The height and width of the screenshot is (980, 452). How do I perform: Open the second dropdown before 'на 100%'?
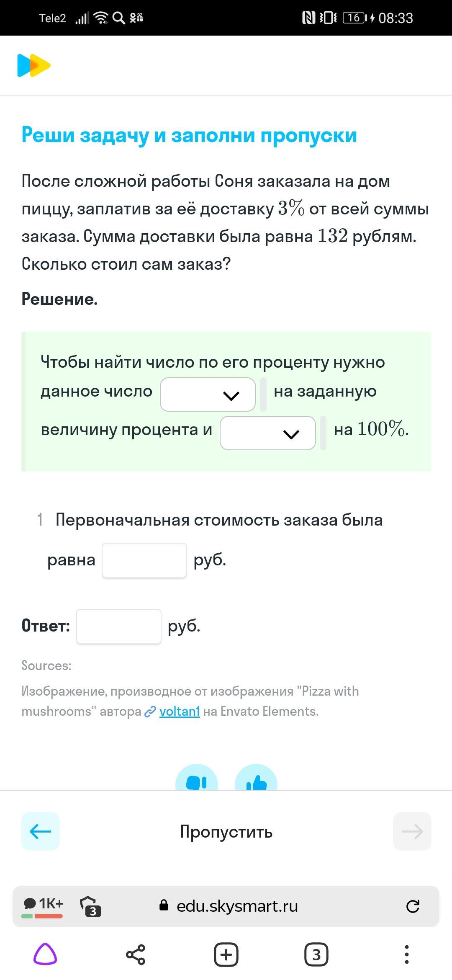coord(268,433)
